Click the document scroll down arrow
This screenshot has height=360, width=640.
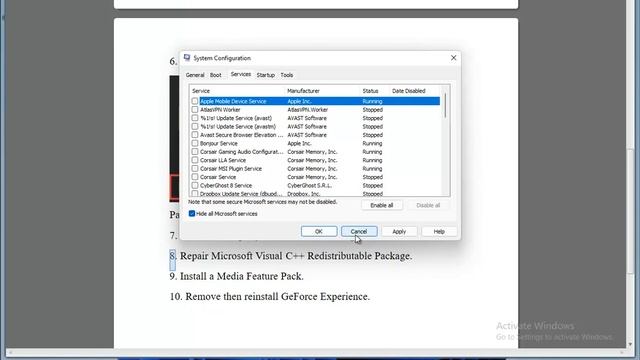(x=631, y=344)
